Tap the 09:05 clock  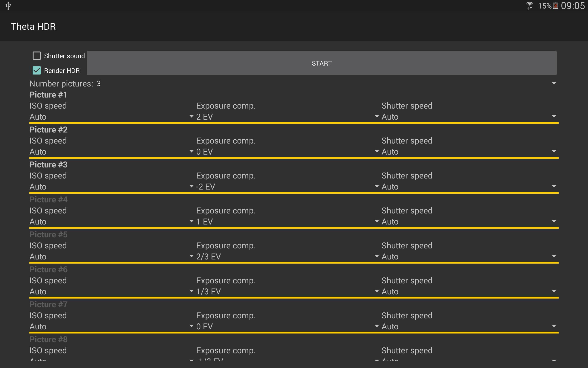tap(573, 6)
